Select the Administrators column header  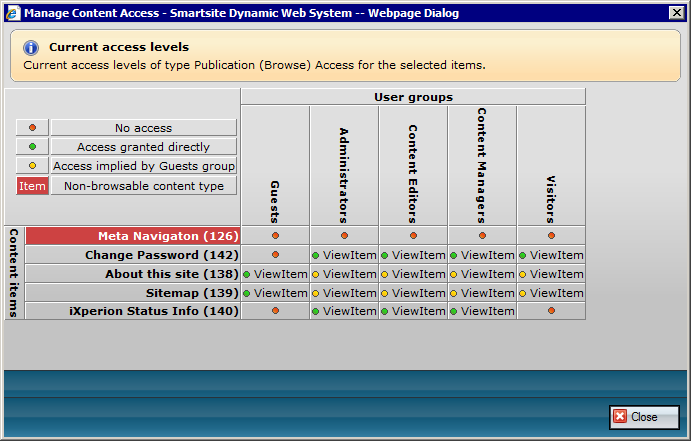point(344,166)
